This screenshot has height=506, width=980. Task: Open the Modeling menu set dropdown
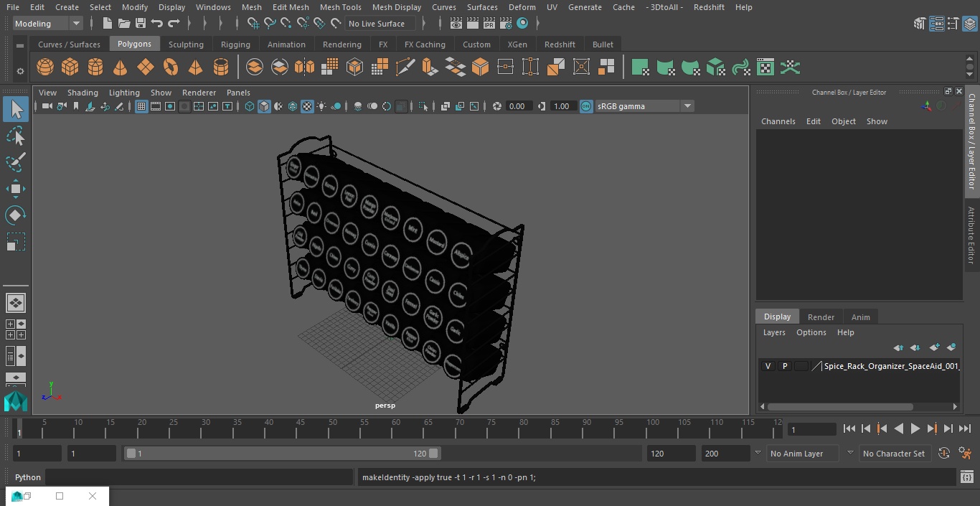(48, 24)
